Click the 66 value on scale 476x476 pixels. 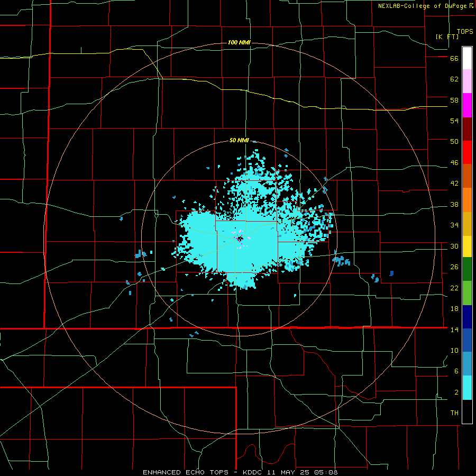pyautogui.click(x=454, y=59)
